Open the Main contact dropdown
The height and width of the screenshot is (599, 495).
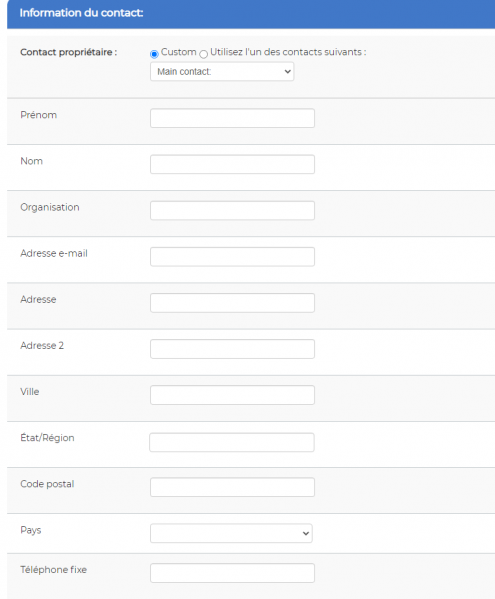222,71
